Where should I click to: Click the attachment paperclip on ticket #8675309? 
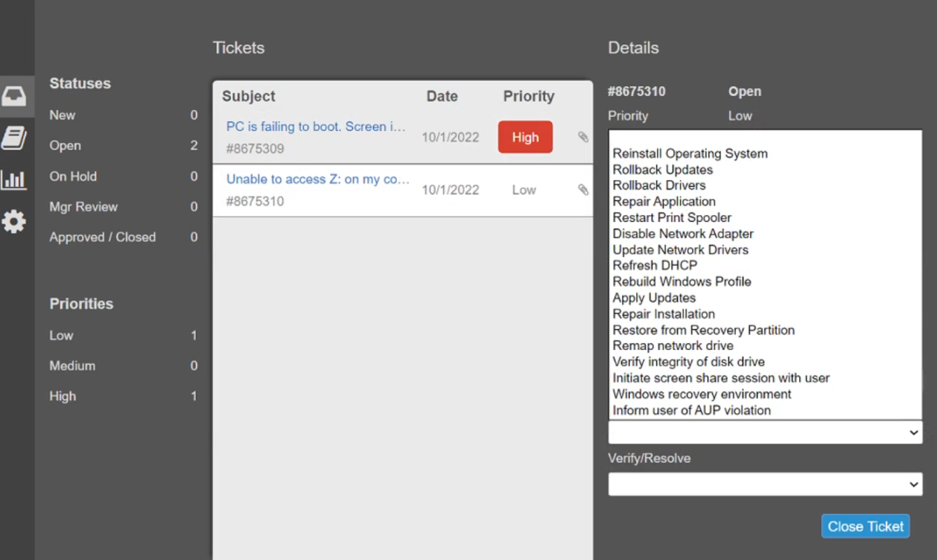(583, 137)
